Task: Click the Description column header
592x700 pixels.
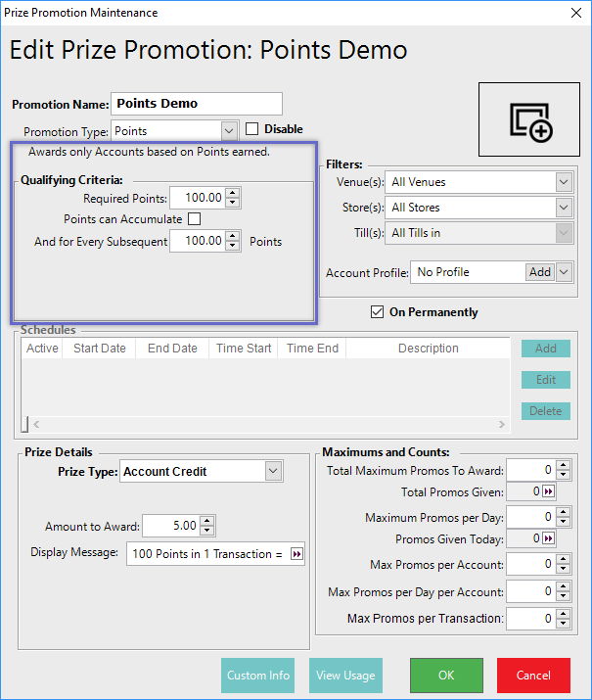Action: 428,349
